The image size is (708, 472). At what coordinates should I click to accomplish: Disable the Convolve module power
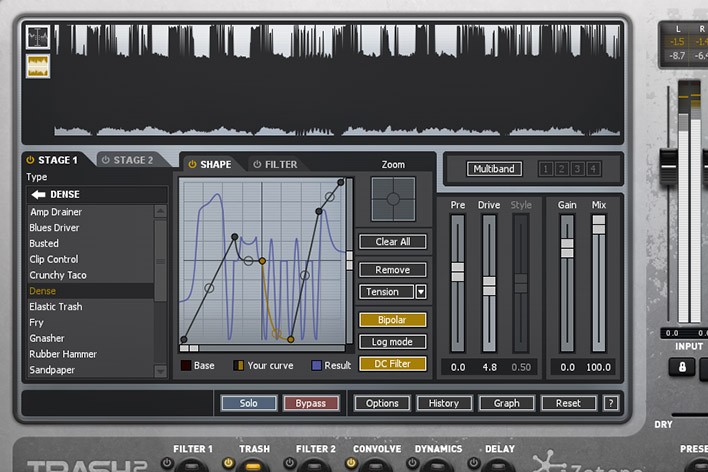click(x=351, y=463)
